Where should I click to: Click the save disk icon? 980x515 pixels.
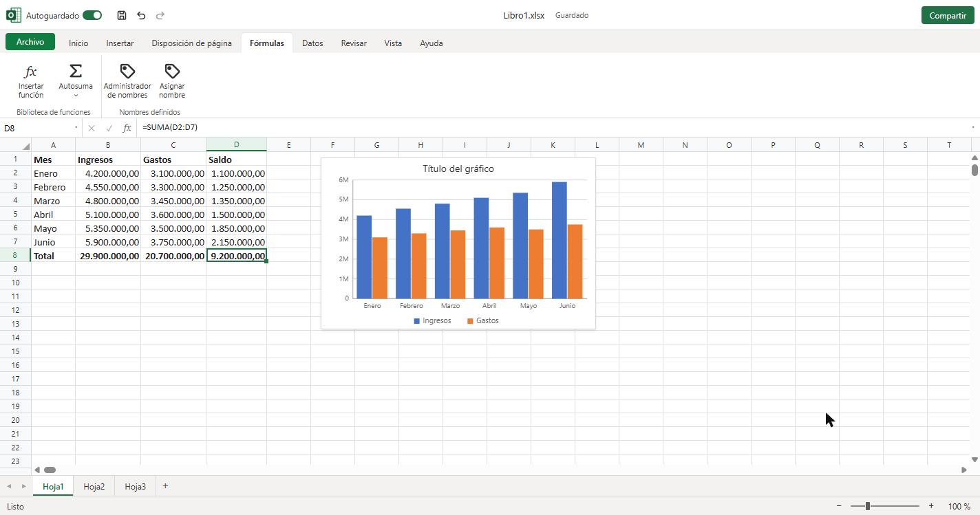(x=122, y=15)
